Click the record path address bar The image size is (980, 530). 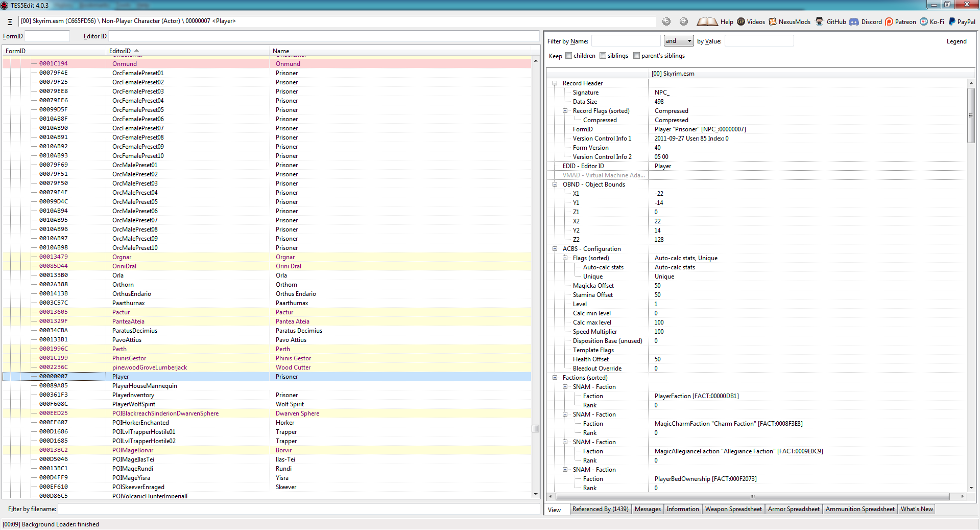click(x=337, y=21)
